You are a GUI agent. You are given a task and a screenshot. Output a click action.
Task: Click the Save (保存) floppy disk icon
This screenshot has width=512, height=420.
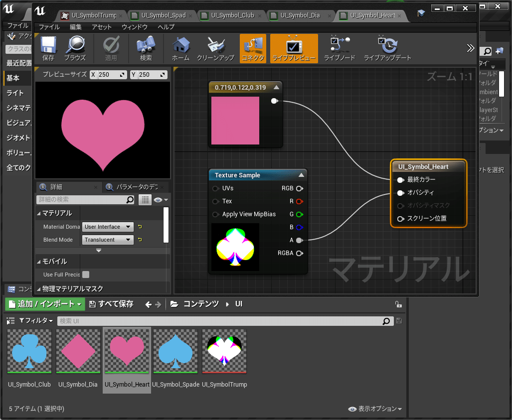[48, 48]
